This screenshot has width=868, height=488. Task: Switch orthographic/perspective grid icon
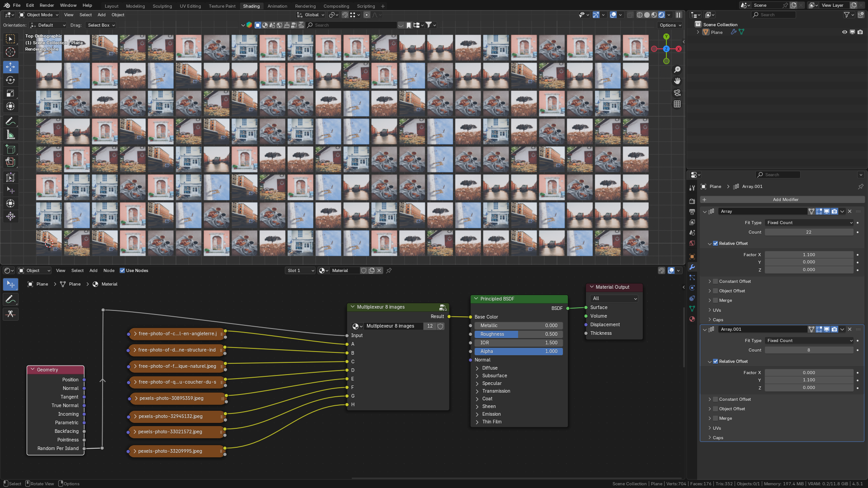[x=677, y=104]
